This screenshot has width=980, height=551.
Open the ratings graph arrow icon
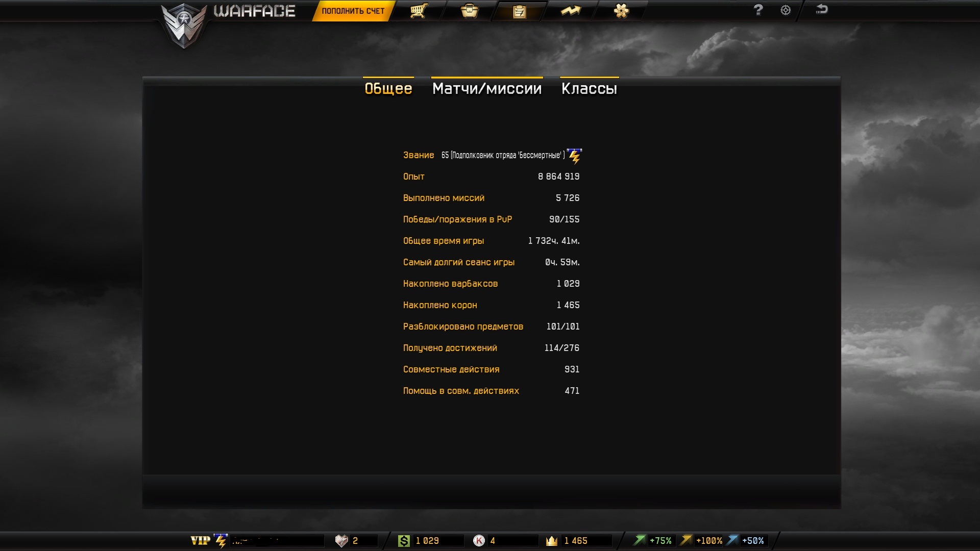pos(570,11)
